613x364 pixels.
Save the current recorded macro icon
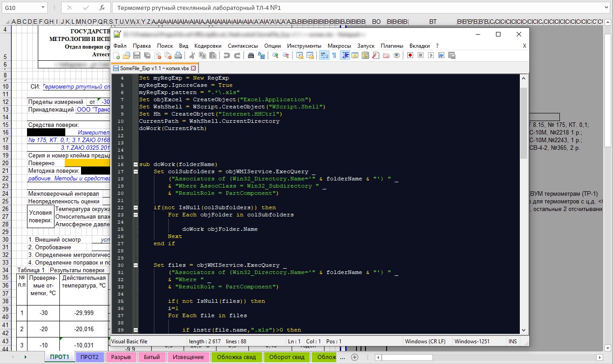(x=451, y=55)
